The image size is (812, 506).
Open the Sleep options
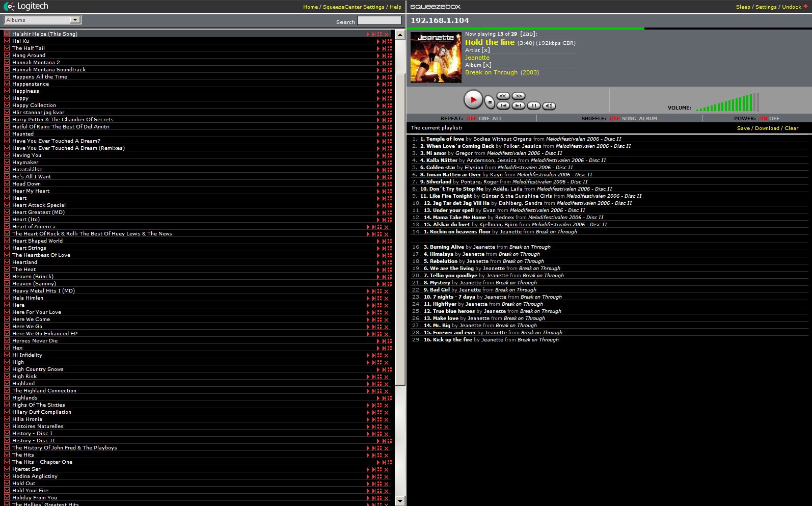coord(743,7)
